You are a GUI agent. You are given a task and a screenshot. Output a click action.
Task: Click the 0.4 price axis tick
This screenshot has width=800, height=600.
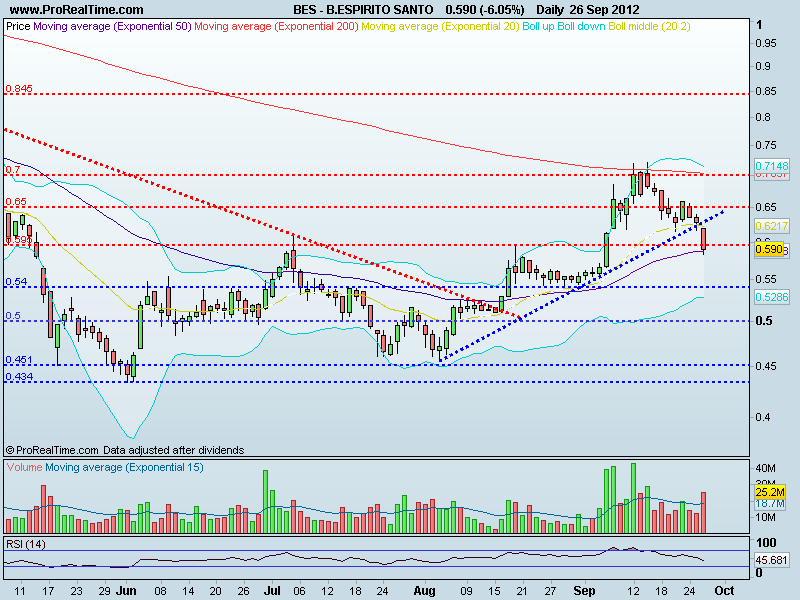(763, 417)
